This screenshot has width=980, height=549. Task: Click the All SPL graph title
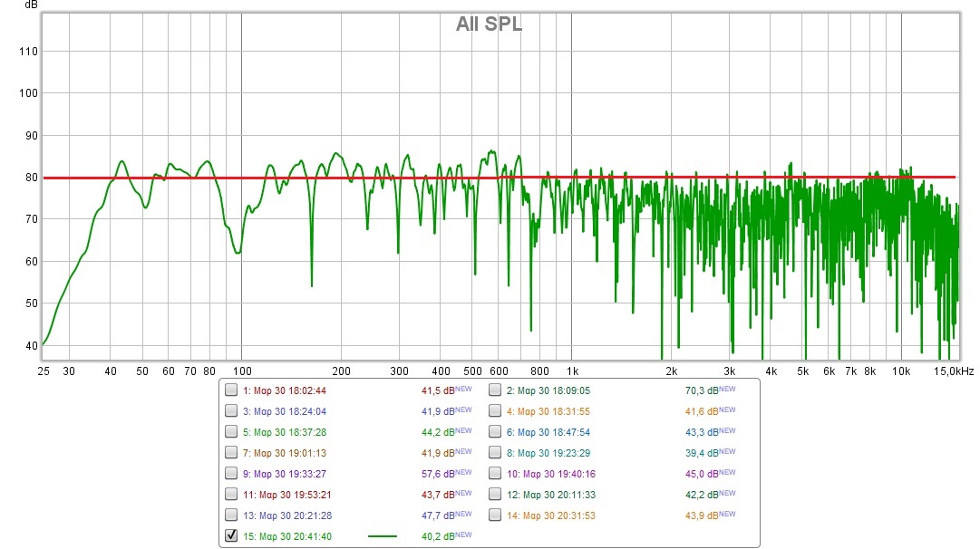tap(489, 24)
